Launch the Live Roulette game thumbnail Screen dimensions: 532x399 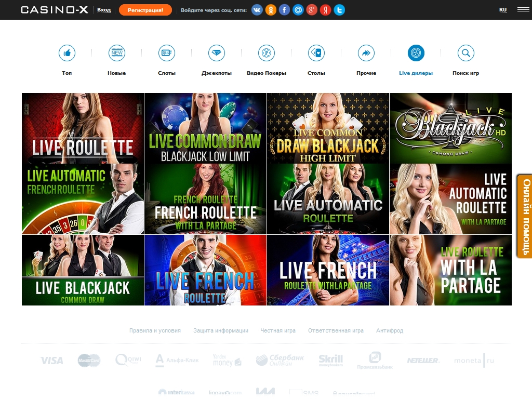coord(83,128)
